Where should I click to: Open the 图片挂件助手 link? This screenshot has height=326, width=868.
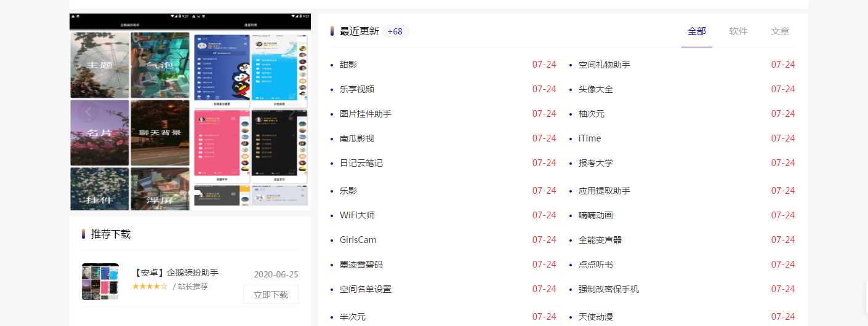(x=366, y=114)
